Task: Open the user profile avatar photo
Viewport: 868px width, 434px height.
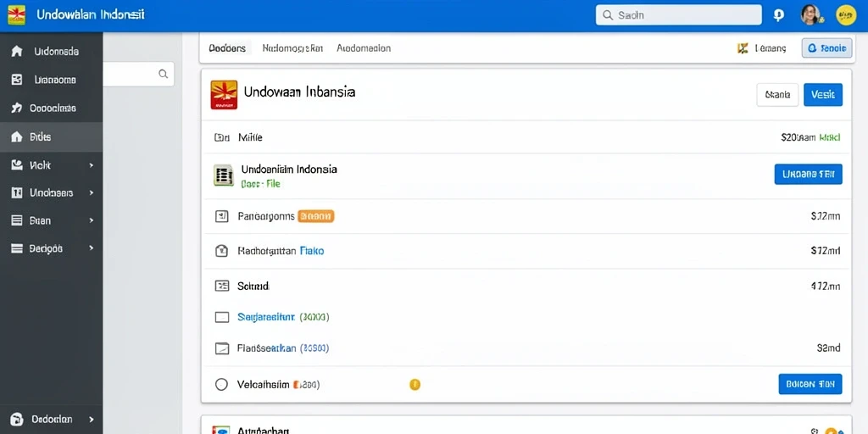Action: coord(810,15)
